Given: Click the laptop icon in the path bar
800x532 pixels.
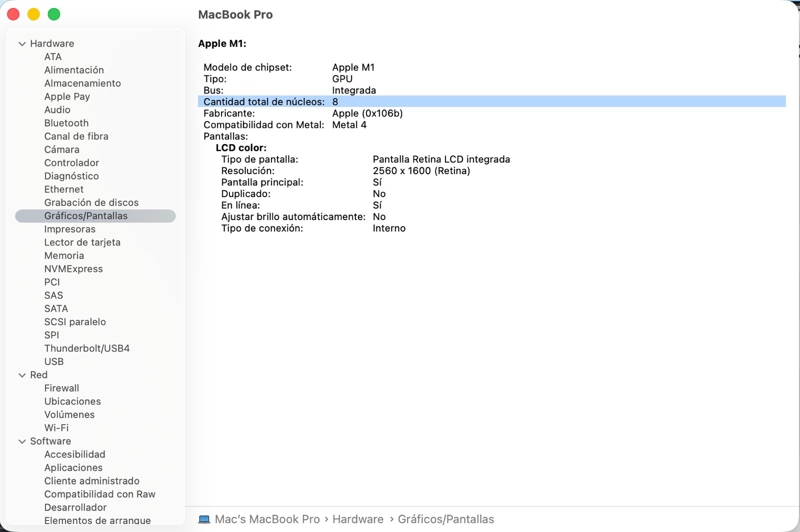Looking at the screenshot, I should click(x=204, y=519).
